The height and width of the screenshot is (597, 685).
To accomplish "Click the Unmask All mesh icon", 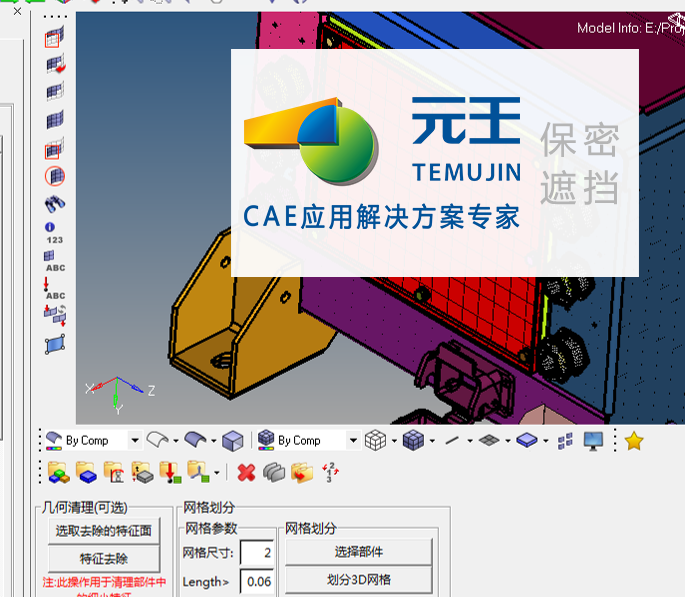I will (x=55, y=119).
